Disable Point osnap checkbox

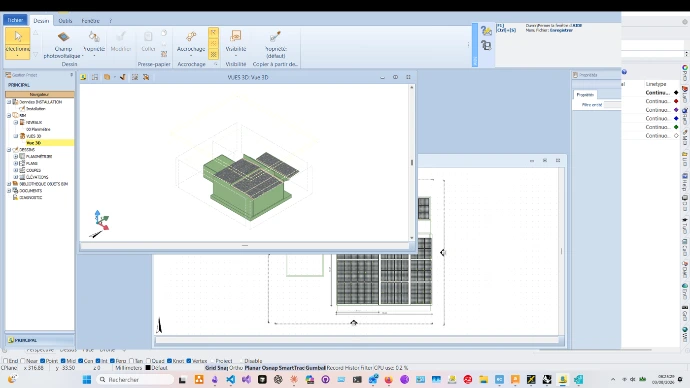click(43, 361)
